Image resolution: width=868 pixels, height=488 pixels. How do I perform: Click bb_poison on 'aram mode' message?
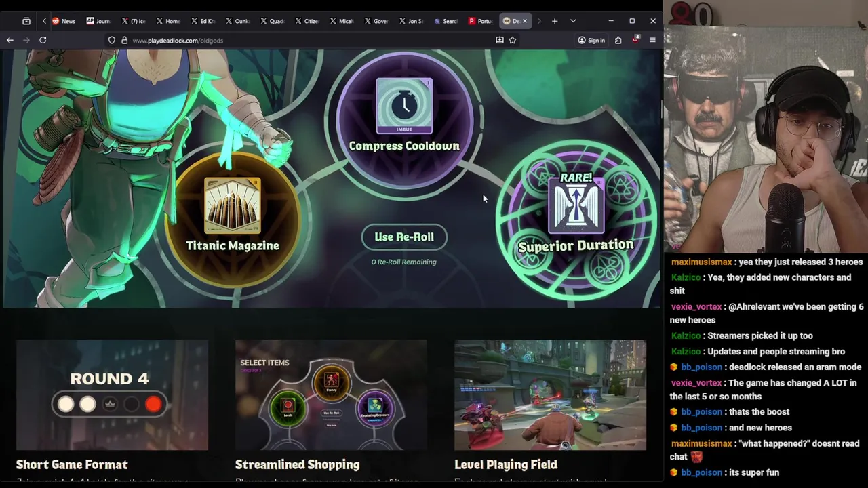pyautogui.click(x=701, y=367)
